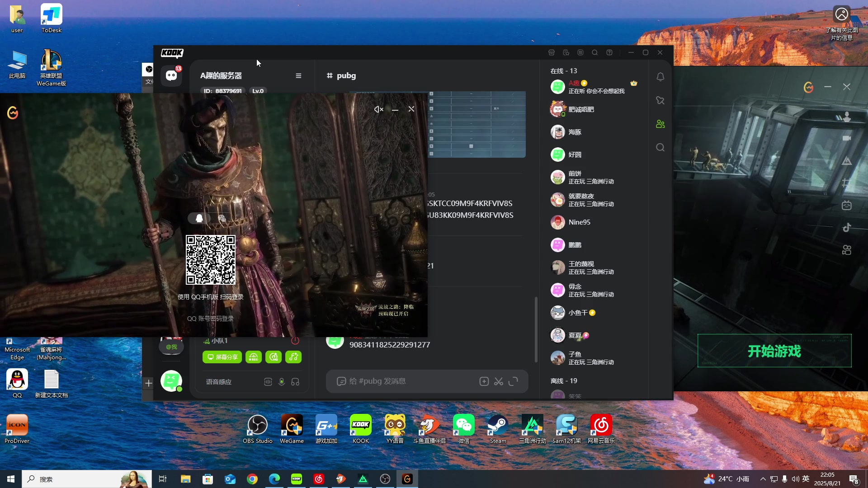Open the KOOK home button with 13 badge
The height and width of the screenshot is (488, 868).
(171, 75)
